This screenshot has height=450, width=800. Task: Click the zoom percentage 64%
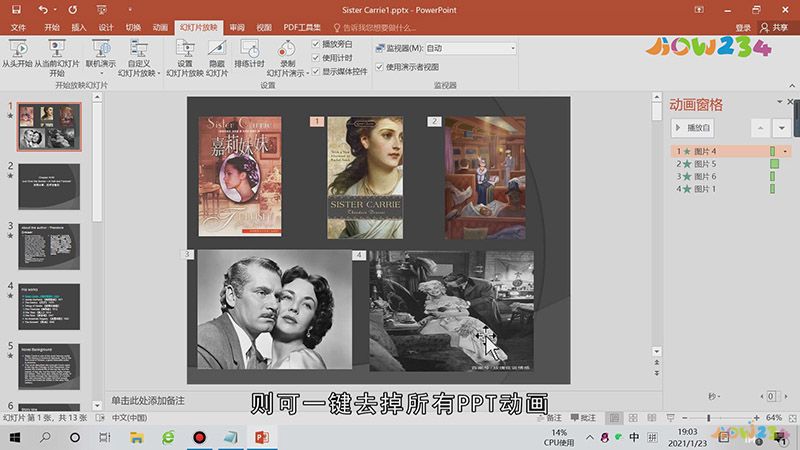tap(773, 418)
